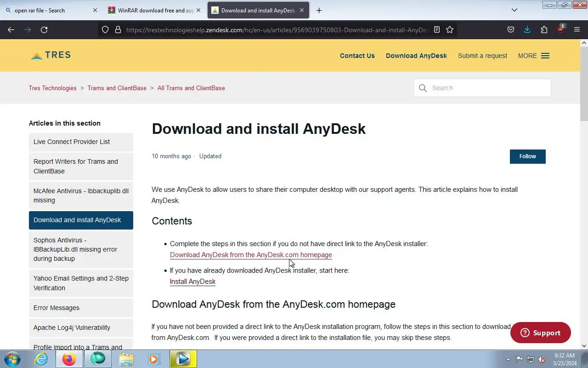Close the 'open rar file - Search' tab
The height and width of the screenshot is (368, 588).
coord(95,10)
